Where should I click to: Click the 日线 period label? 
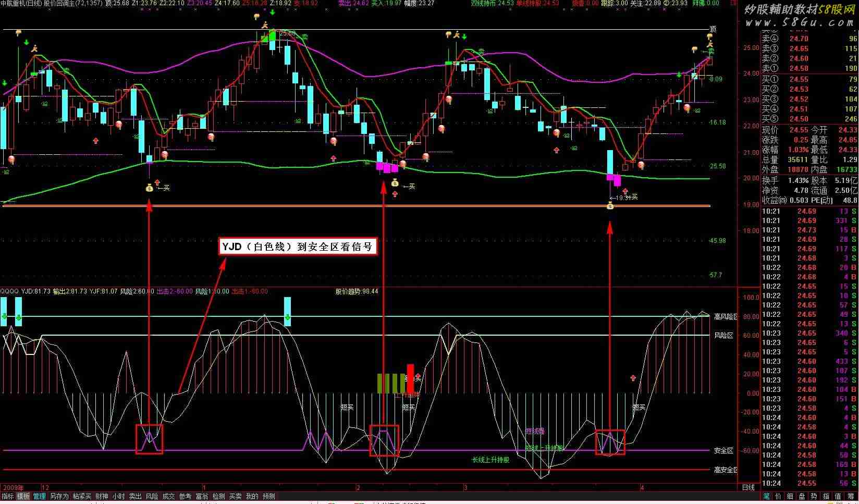pos(748,487)
